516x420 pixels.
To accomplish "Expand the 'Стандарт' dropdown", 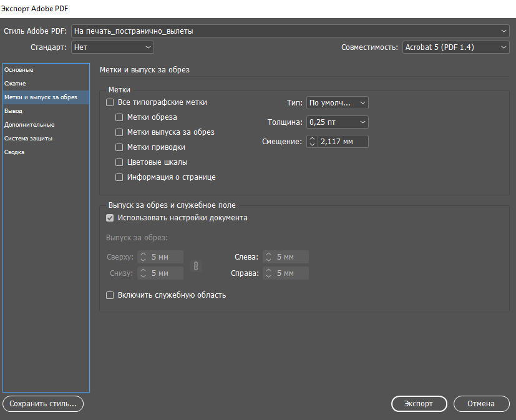I will click(x=112, y=47).
